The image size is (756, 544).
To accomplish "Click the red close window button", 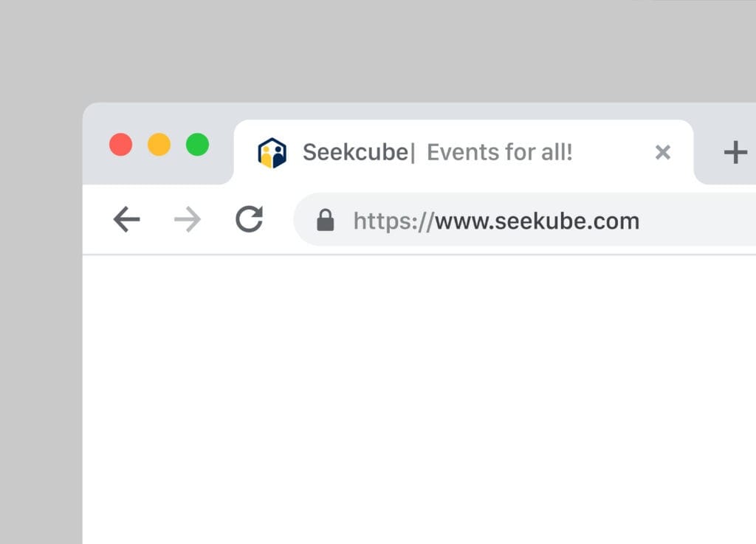I will point(120,144).
